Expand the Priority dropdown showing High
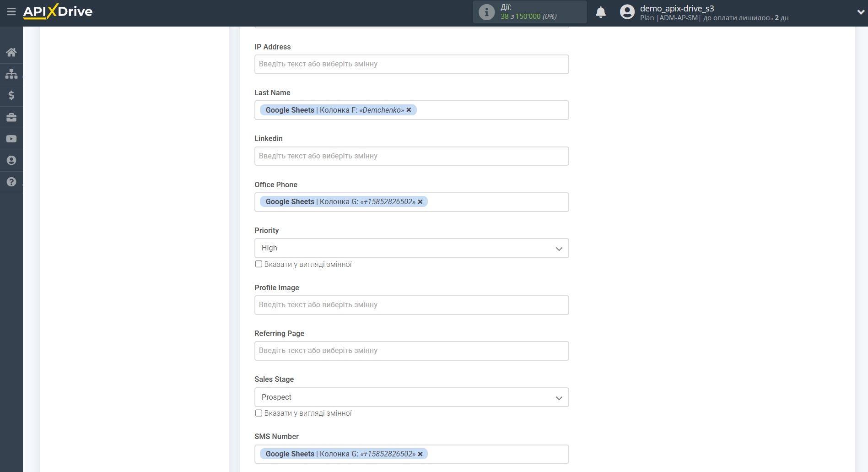This screenshot has width=868, height=472. click(x=411, y=248)
